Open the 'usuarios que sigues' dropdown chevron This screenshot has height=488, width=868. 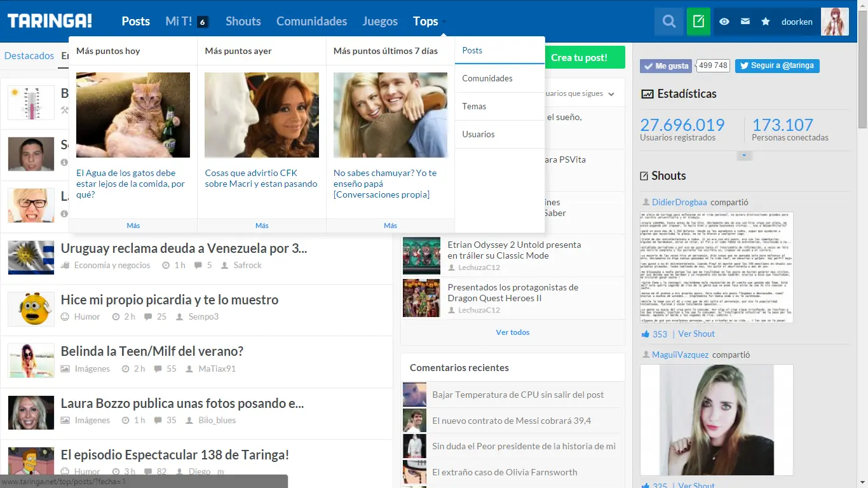click(611, 94)
